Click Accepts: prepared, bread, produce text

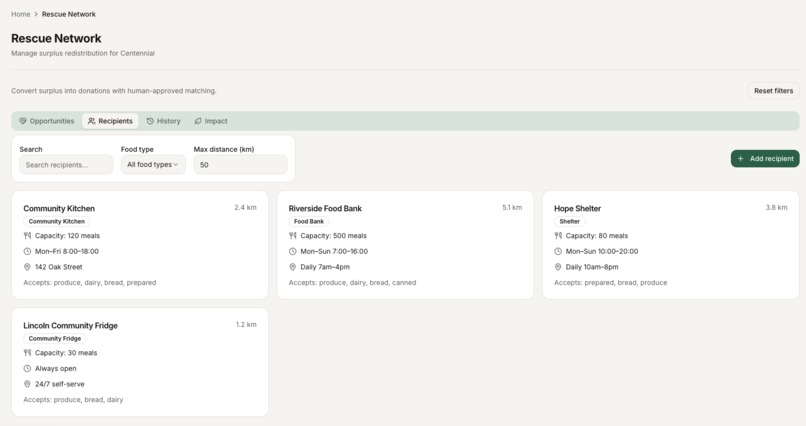tap(611, 283)
